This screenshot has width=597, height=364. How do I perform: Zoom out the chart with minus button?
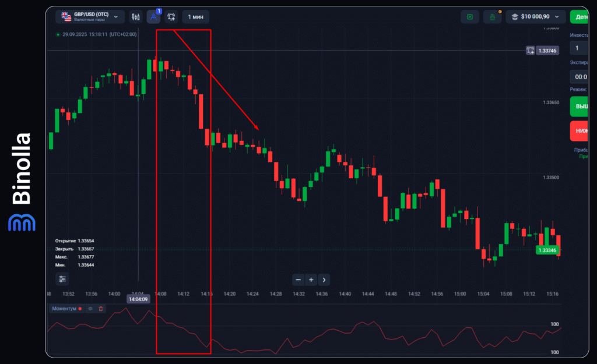tap(298, 280)
